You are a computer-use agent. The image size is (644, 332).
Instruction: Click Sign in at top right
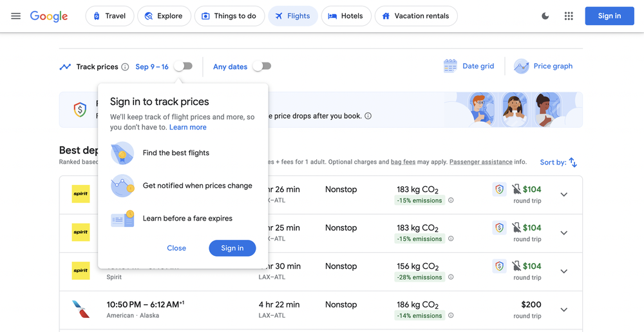[609, 16]
